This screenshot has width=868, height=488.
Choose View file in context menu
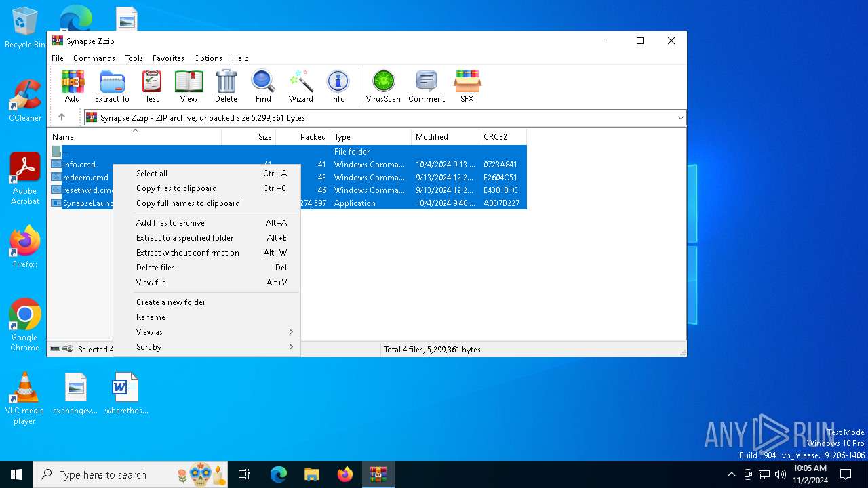[206, 283]
